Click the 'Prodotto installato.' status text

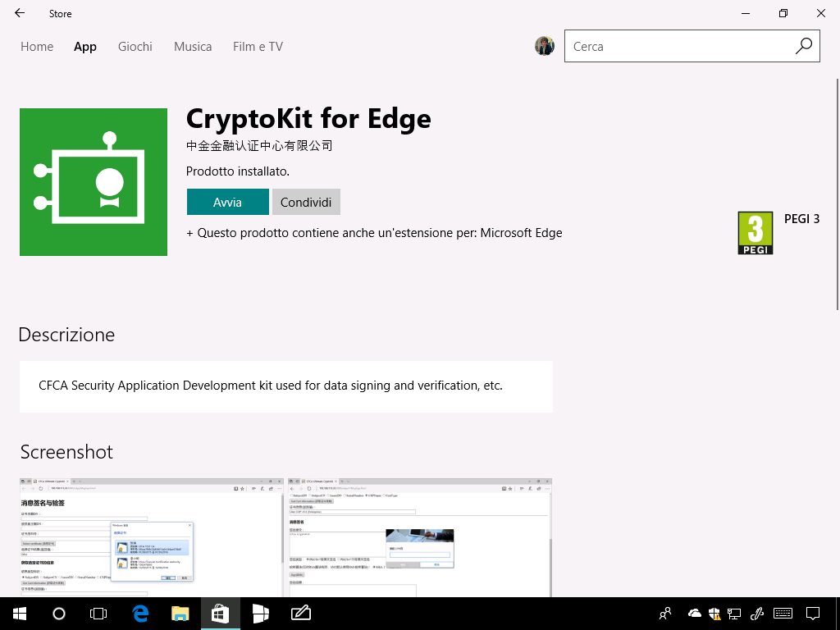coord(238,171)
